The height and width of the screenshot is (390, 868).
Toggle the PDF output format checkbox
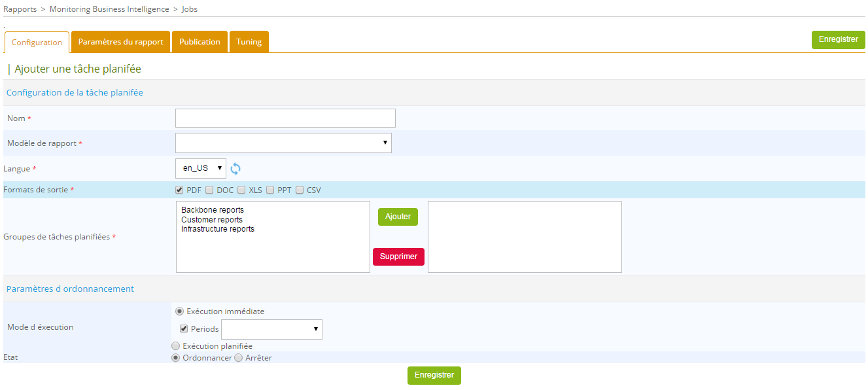click(x=179, y=190)
